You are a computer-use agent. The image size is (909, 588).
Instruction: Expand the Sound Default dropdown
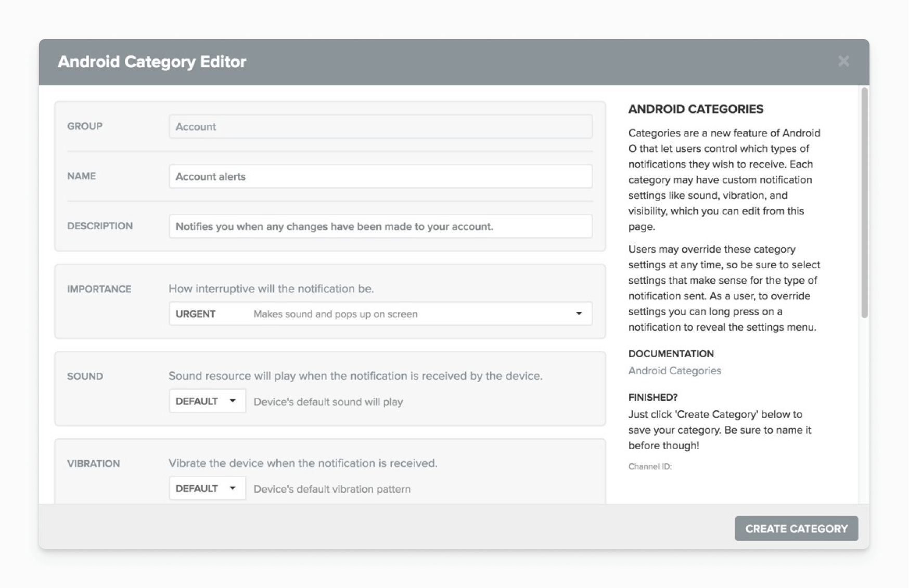point(207,401)
